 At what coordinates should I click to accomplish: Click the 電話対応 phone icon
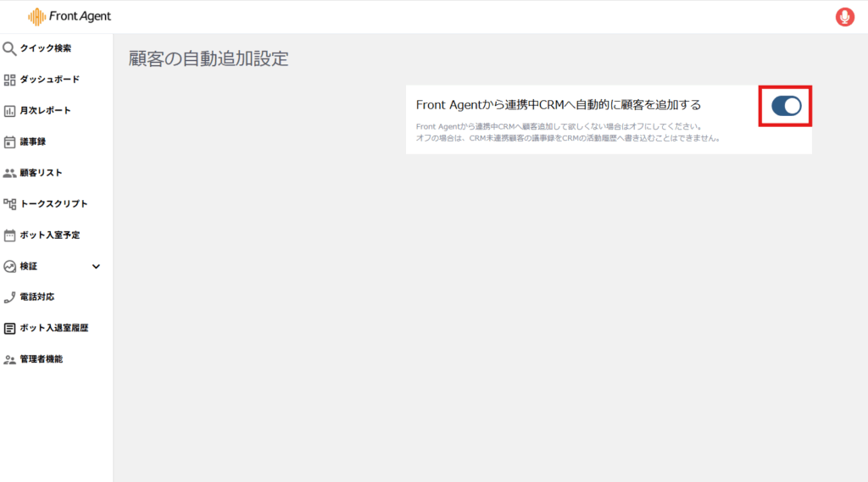10,297
